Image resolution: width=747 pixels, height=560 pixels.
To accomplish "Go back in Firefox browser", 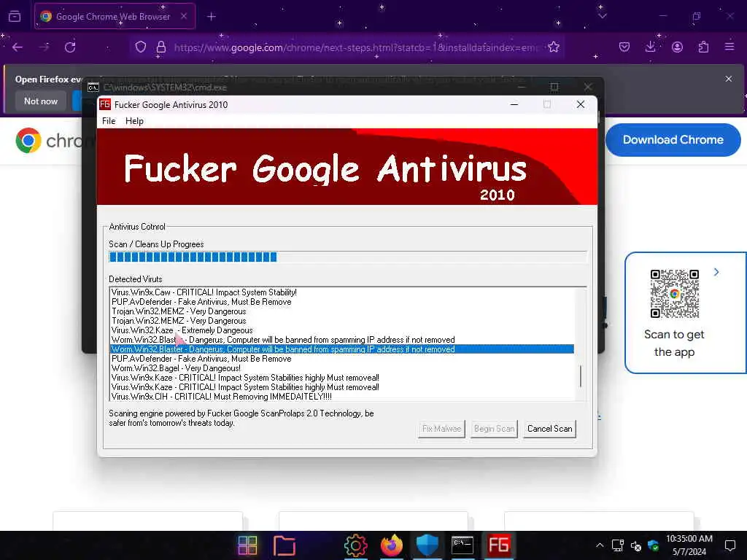I will (18, 47).
